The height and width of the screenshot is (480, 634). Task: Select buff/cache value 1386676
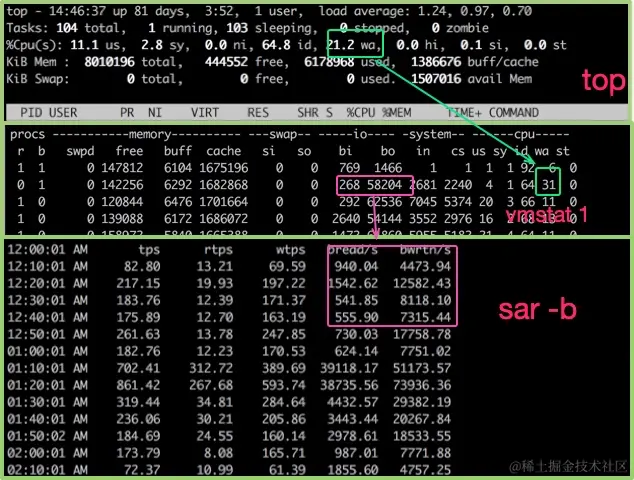(x=436, y=62)
